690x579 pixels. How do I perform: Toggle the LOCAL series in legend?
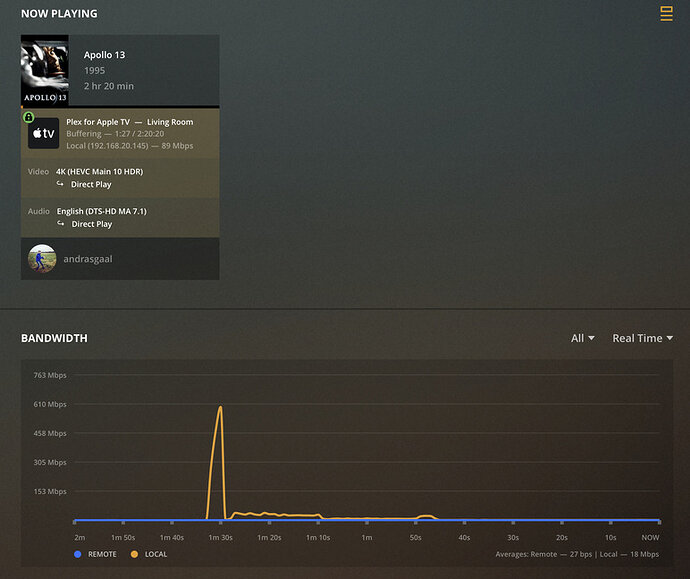(x=149, y=554)
